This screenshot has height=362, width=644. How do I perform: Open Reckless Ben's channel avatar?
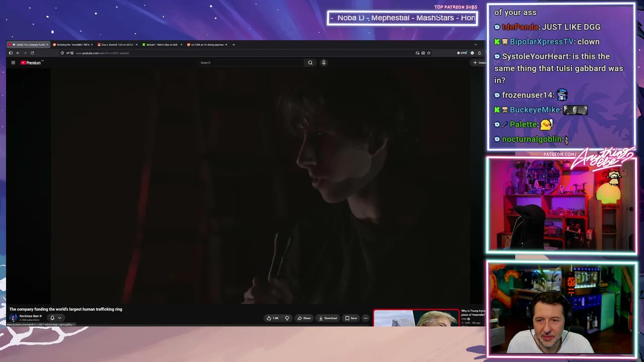coord(13,318)
